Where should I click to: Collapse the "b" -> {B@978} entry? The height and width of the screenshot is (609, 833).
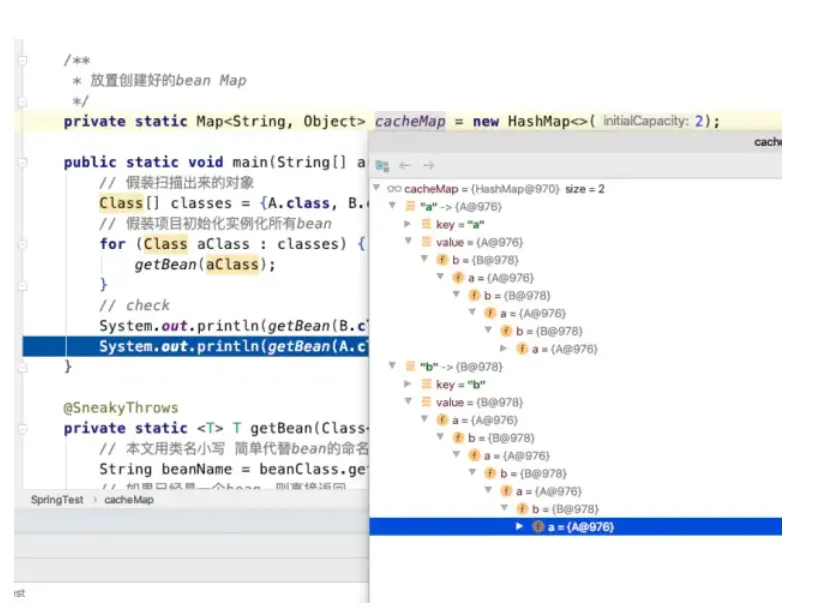click(393, 366)
